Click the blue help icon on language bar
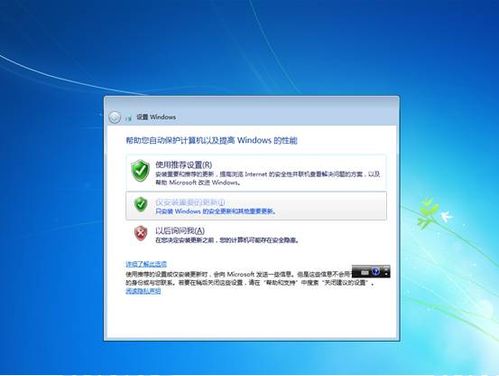The height and width of the screenshot is (376, 499). pyautogui.click(x=376, y=272)
